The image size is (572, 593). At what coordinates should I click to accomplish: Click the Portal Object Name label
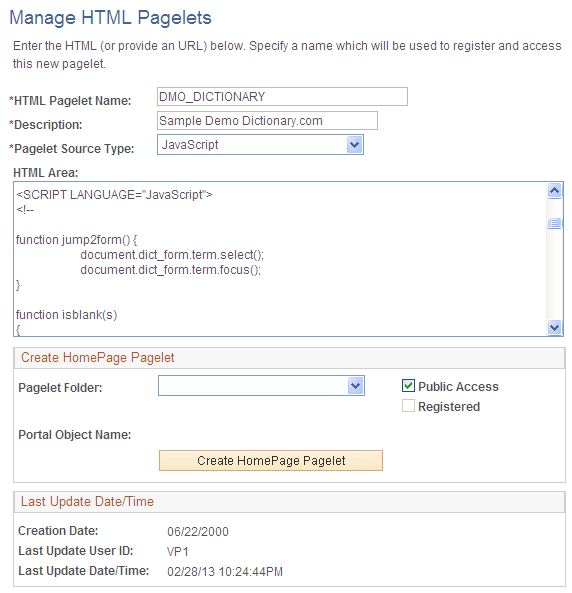coord(75,435)
